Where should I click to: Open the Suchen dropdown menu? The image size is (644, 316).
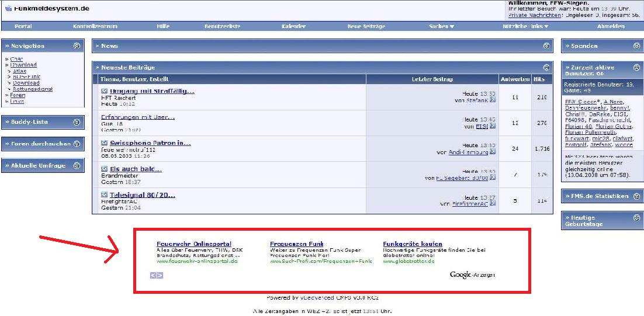coord(441,26)
